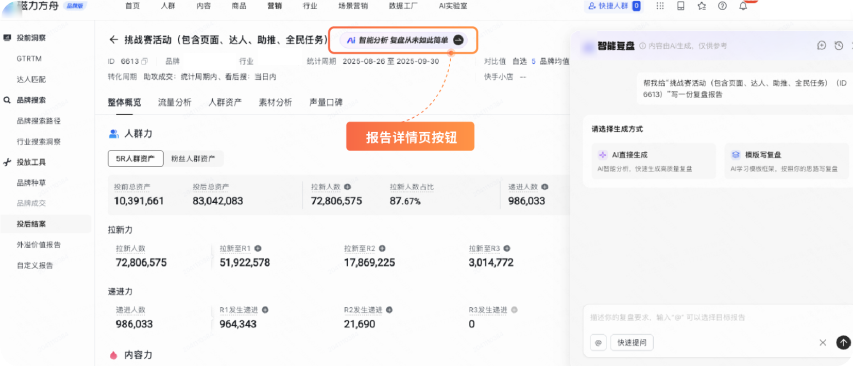Open notifications via the bell icon

pyautogui.click(x=743, y=6)
